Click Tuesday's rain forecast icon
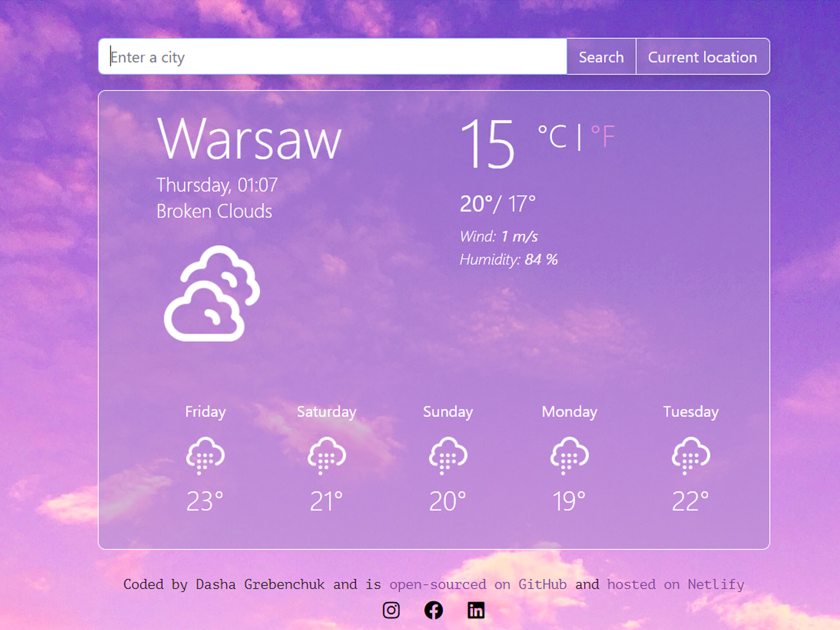840x630 pixels. 691,456
